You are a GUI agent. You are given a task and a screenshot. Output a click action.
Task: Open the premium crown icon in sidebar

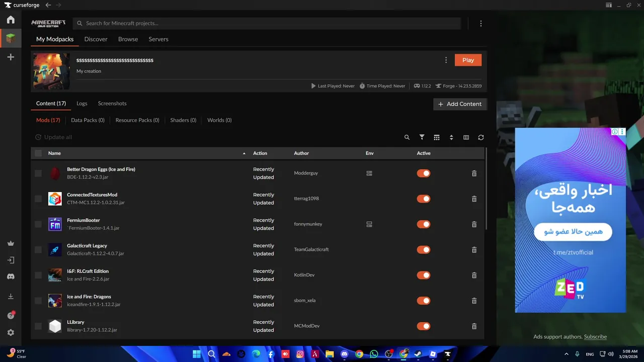11,243
